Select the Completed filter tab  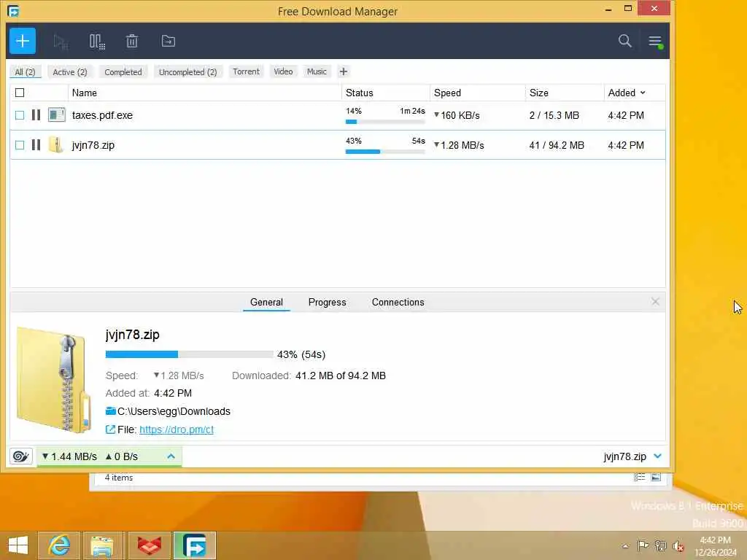click(x=123, y=72)
